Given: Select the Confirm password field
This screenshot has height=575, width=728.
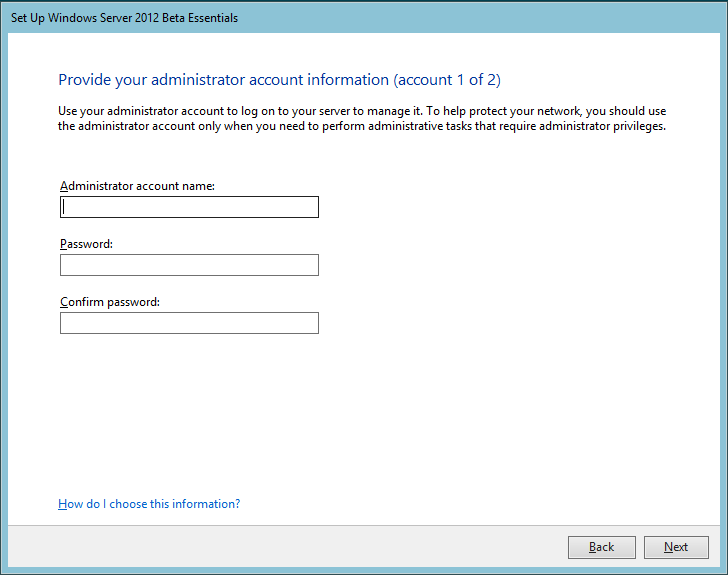Looking at the screenshot, I should click(189, 323).
